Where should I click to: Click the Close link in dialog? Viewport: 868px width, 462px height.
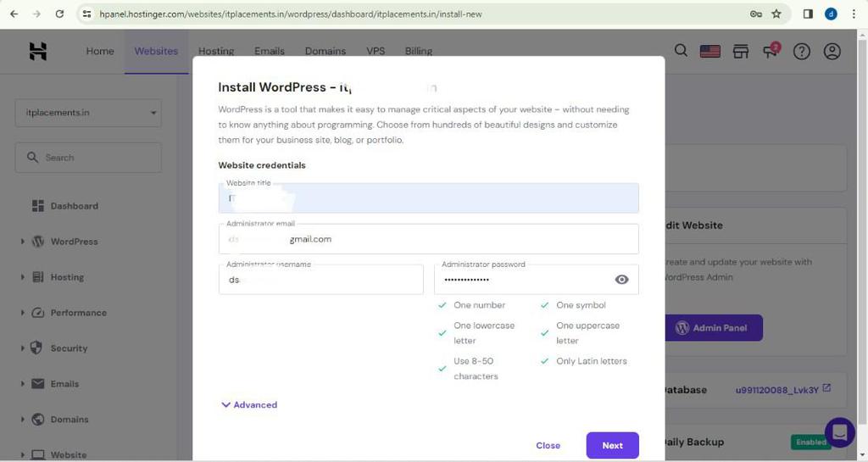(x=548, y=445)
